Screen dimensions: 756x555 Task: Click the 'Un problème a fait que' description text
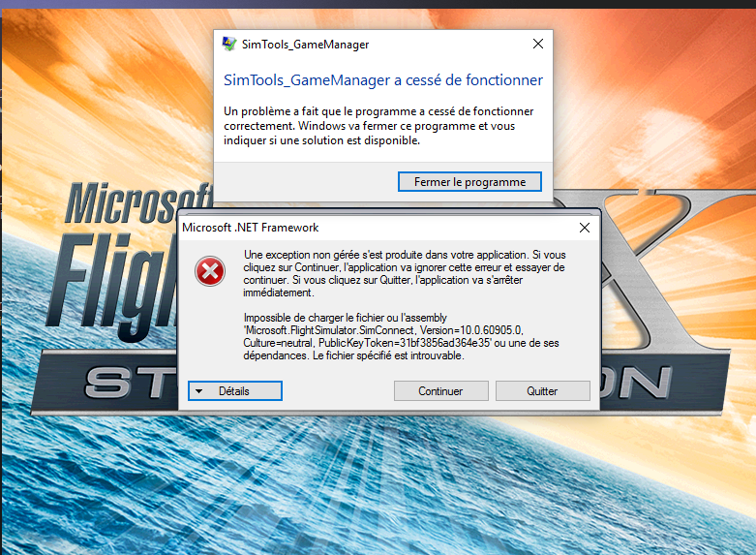pyautogui.click(x=378, y=126)
